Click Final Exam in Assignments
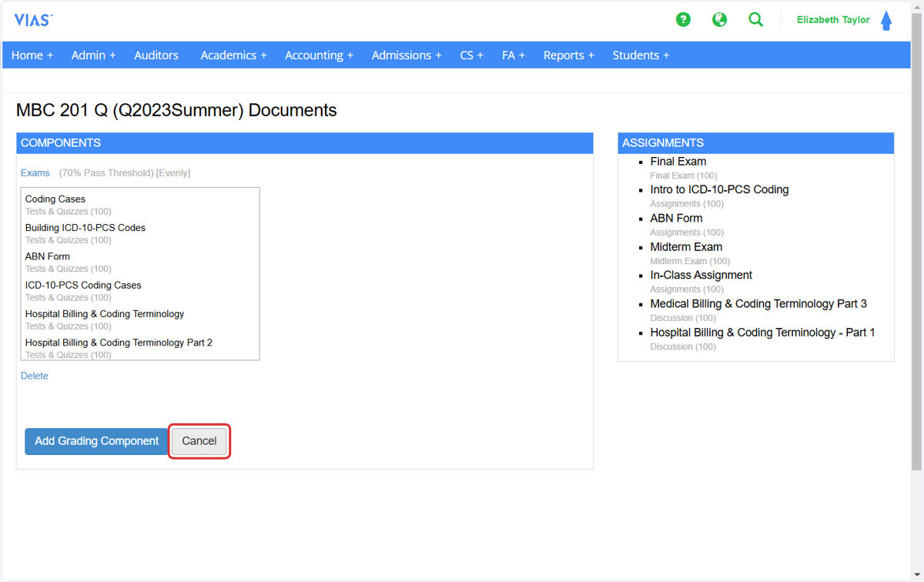Image resolution: width=924 pixels, height=582 pixels. (678, 162)
